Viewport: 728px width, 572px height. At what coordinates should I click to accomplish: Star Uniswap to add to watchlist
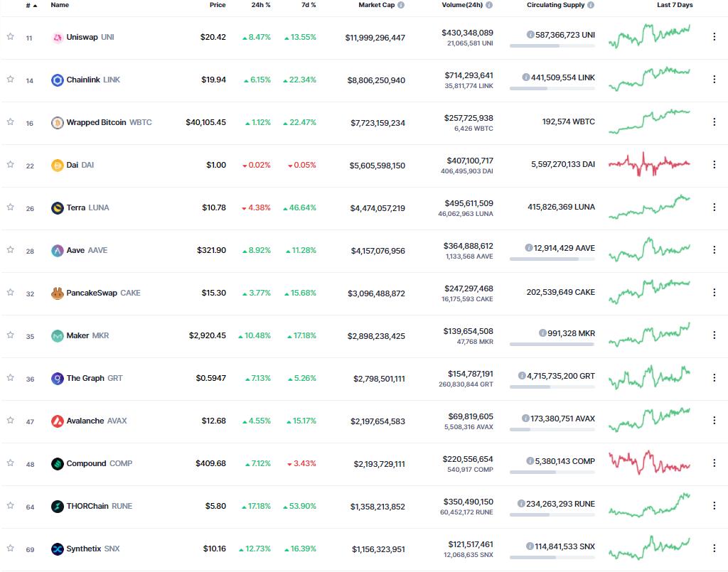(x=10, y=36)
